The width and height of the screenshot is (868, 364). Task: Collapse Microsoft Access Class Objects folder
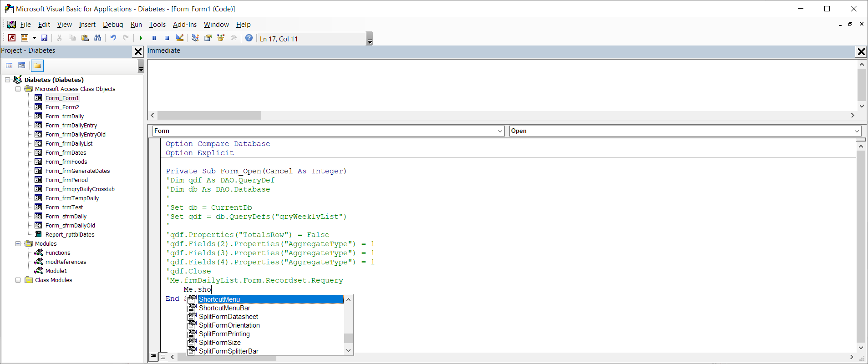coord(18,89)
